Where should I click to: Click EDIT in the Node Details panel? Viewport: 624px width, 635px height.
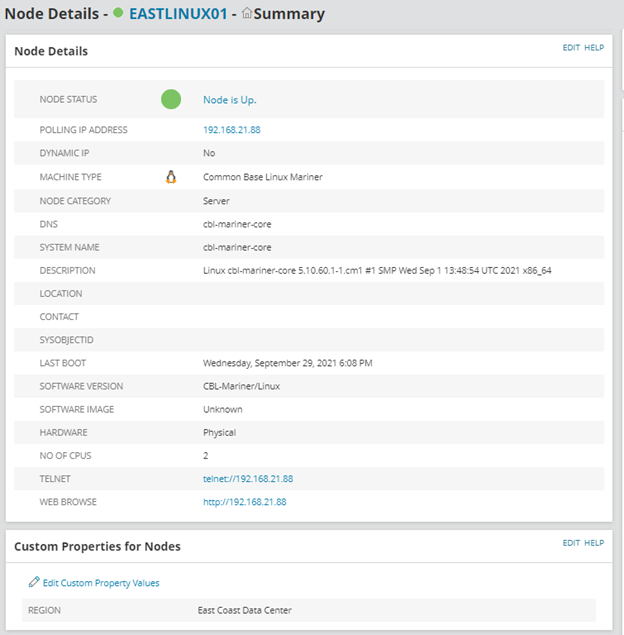click(571, 47)
